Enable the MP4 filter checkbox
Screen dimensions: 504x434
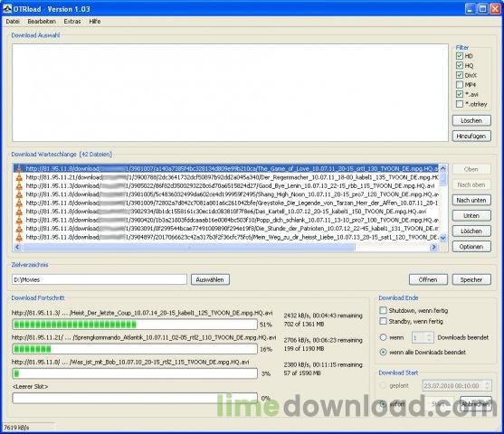coord(460,85)
